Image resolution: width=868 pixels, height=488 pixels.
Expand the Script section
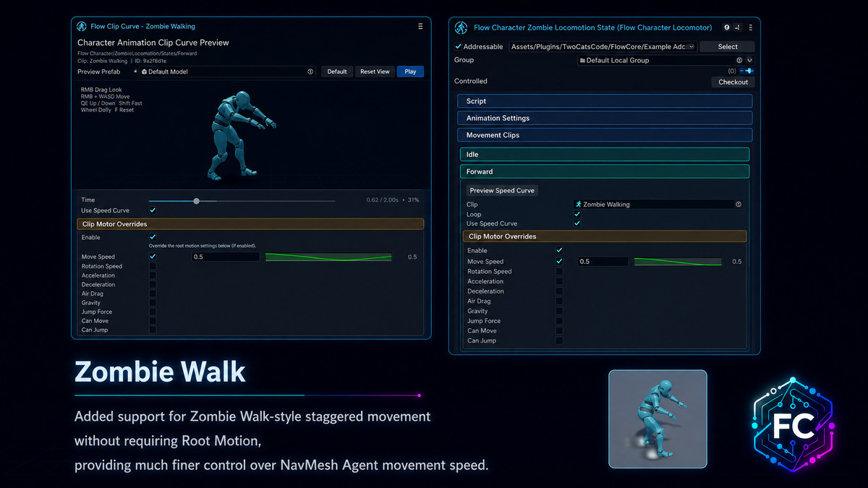point(605,101)
